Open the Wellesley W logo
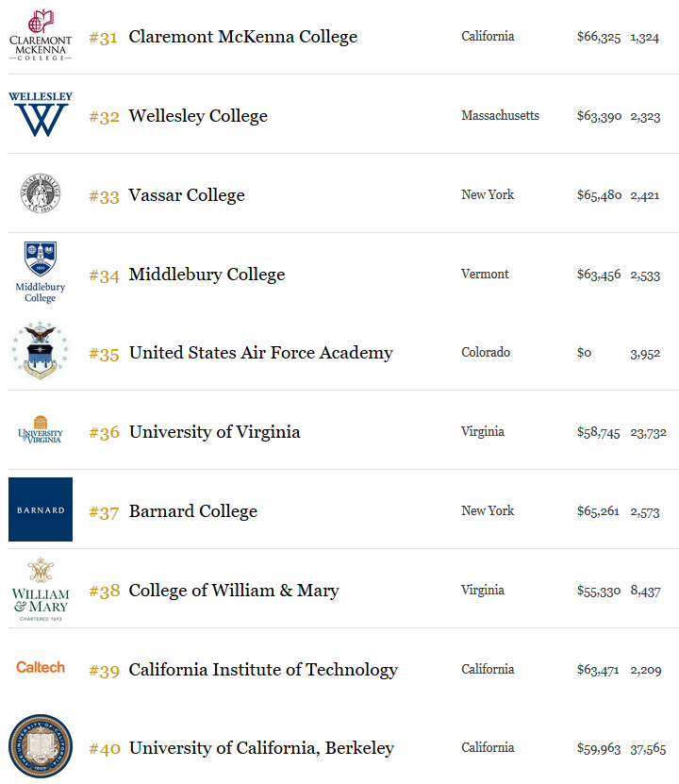 (x=41, y=114)
